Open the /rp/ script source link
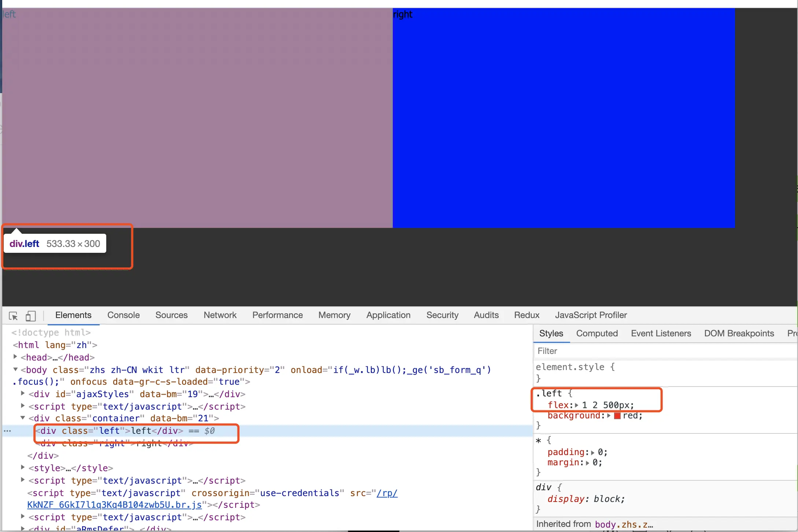 coord(387,493)
